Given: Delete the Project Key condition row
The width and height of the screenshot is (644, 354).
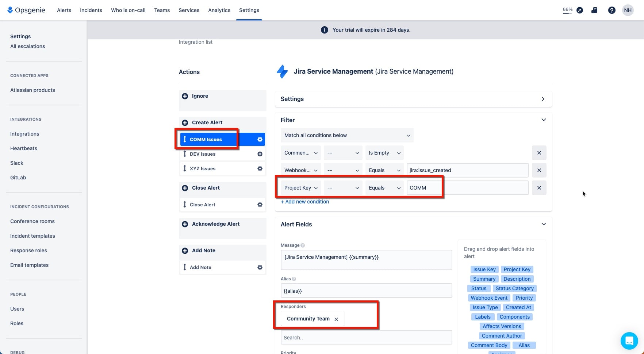Looking at the screenshot, I should (539, 188).
